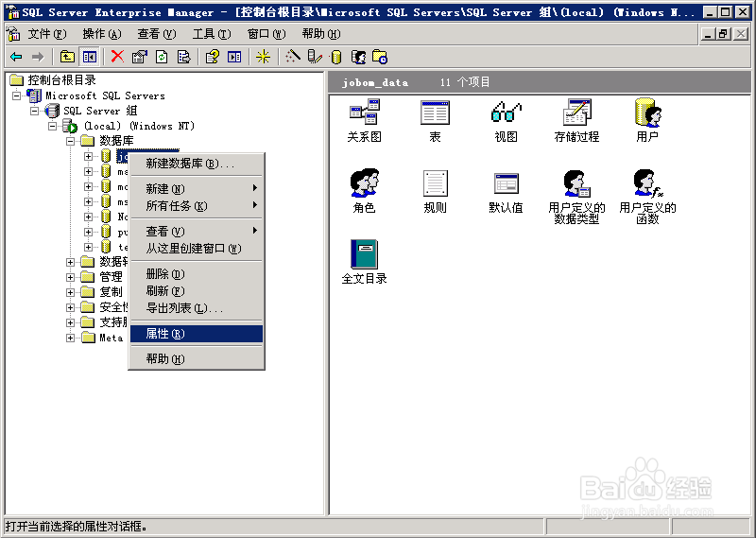Restore the inner child window
Viewport: 756px width, 538px height.
click(x=723, y=34)
